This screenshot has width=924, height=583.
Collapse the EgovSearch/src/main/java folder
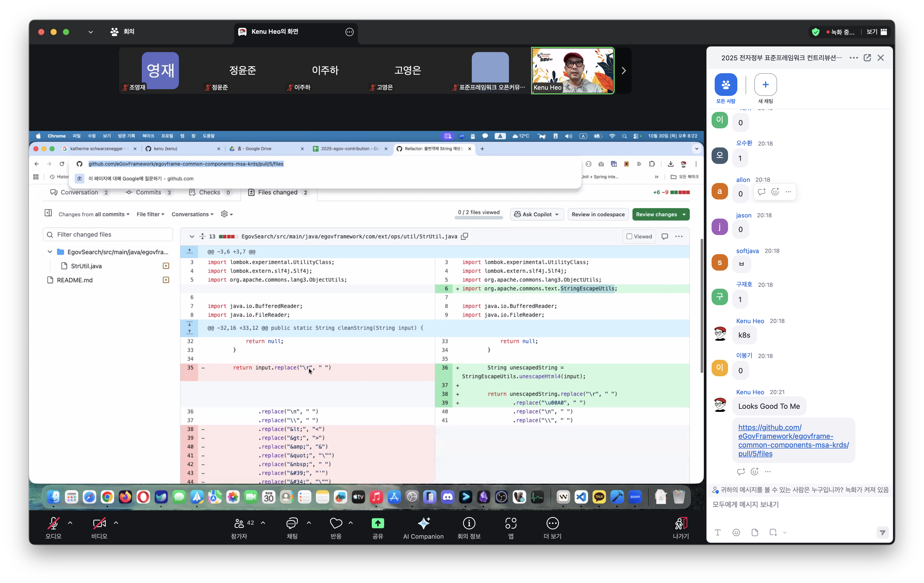click(50, 252)
